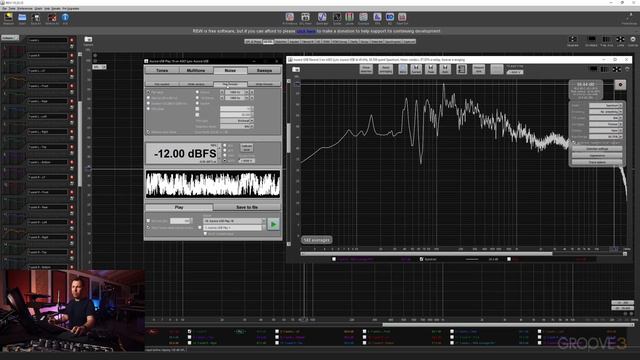
Task: Open generator output device dropdown
Action: [233, 221]
